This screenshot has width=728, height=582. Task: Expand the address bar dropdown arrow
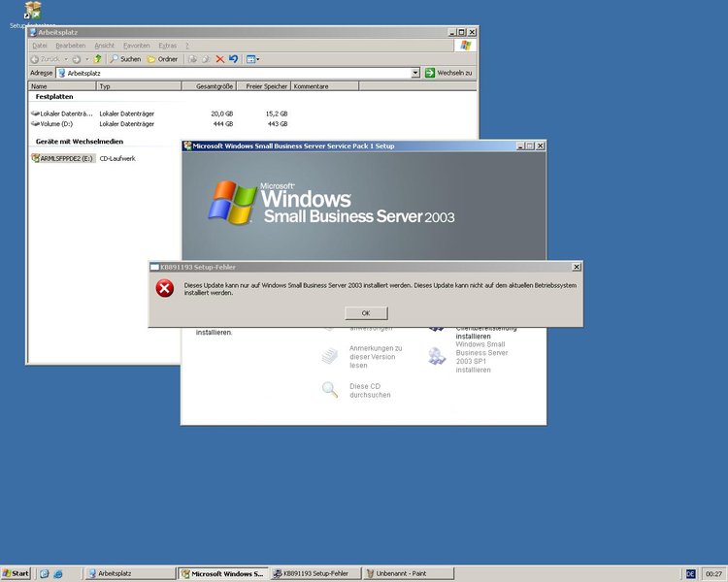click(415, 73)
